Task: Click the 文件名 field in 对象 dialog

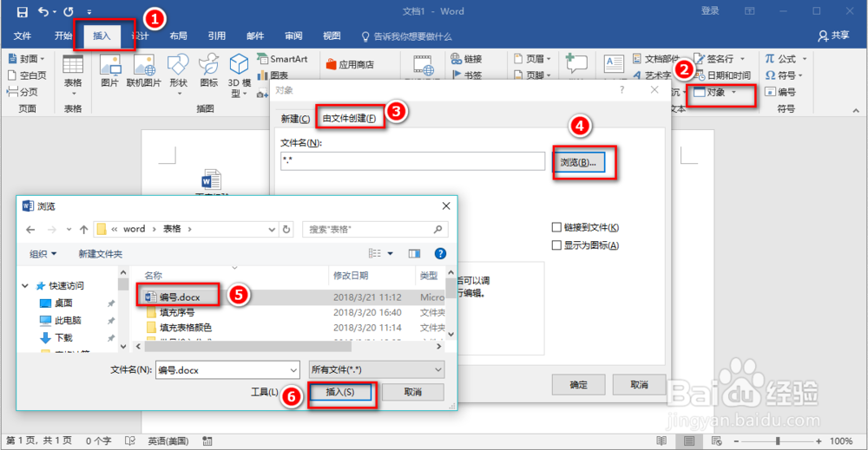Action: (412, 161)
